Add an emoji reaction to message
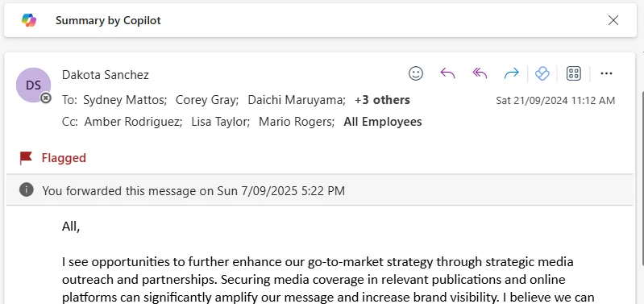Viewport: 644px width, 304px height. (416, 73)
